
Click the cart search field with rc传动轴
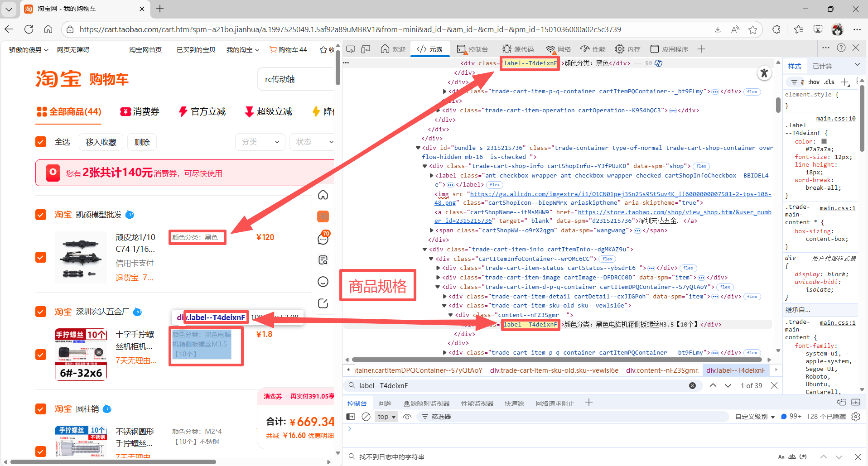pos(296,79)
